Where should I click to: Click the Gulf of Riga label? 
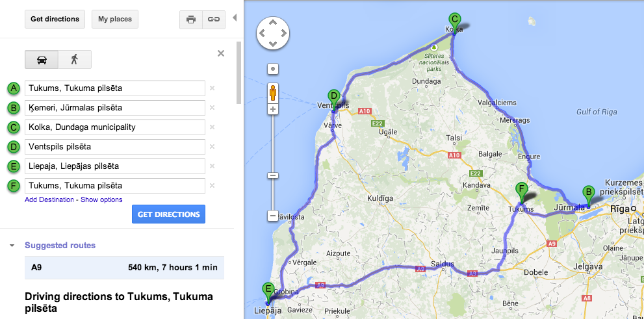click(596, 112)
